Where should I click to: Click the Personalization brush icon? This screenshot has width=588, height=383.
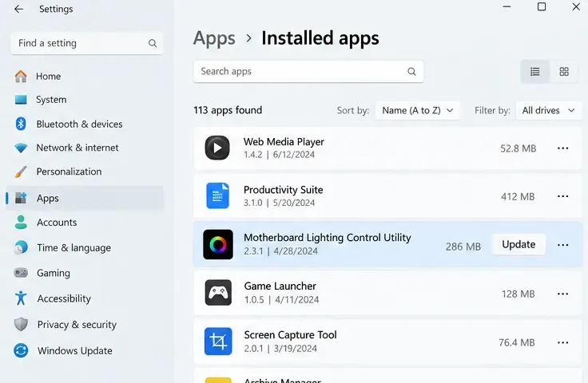click(x=21, y=172)
